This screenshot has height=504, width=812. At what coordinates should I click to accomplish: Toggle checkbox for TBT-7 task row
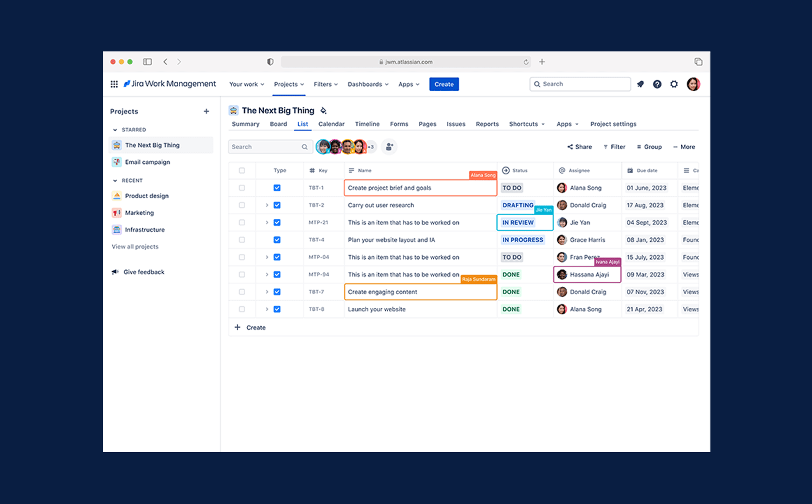point(241,292)
